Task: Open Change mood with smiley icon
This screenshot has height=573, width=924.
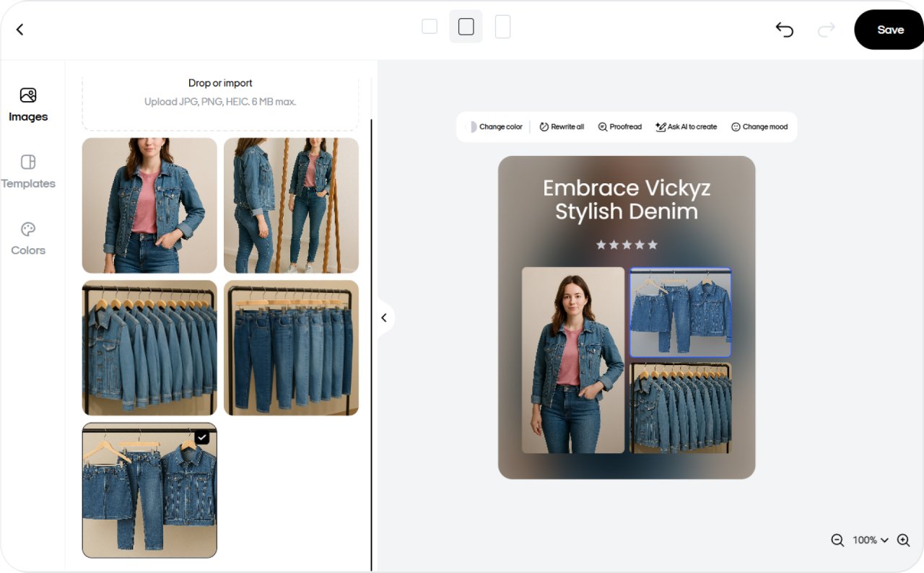Action: [x=735, y=126]
